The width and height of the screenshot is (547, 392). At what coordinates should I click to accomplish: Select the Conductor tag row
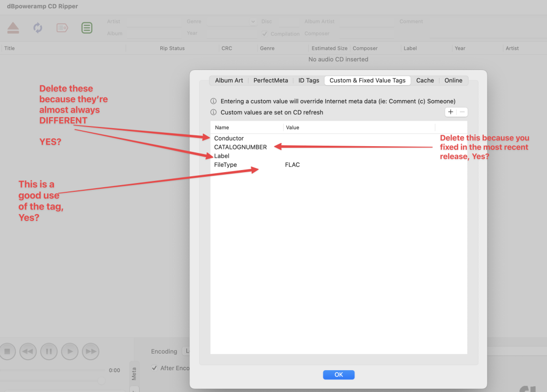point(338,138)
